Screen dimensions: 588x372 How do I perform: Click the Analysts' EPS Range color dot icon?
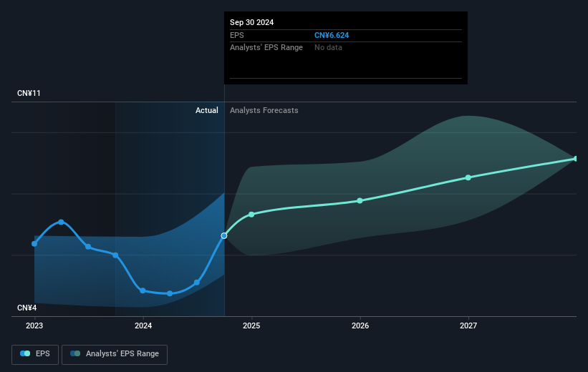point(75,353)
